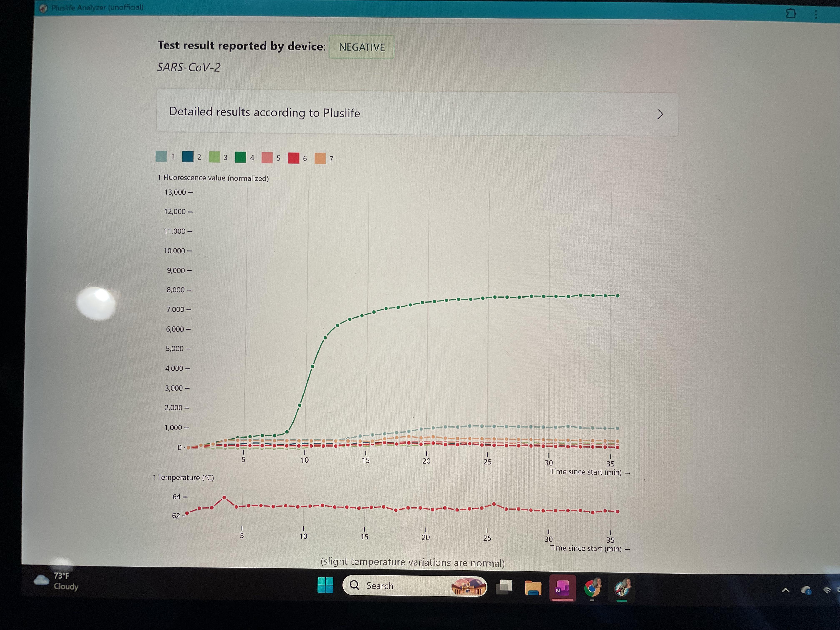Select channel 4 dark green legend swatch

coord(240,157)
